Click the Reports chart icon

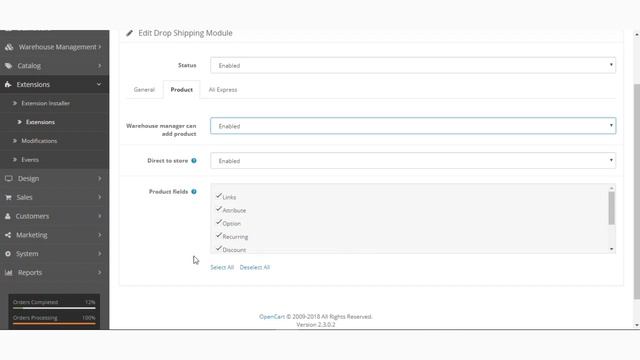9,272
